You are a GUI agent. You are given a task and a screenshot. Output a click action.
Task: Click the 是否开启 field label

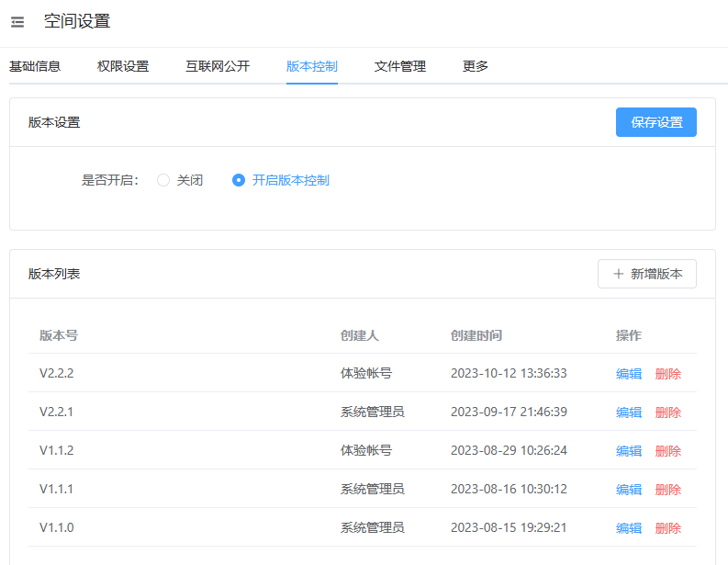110,180
